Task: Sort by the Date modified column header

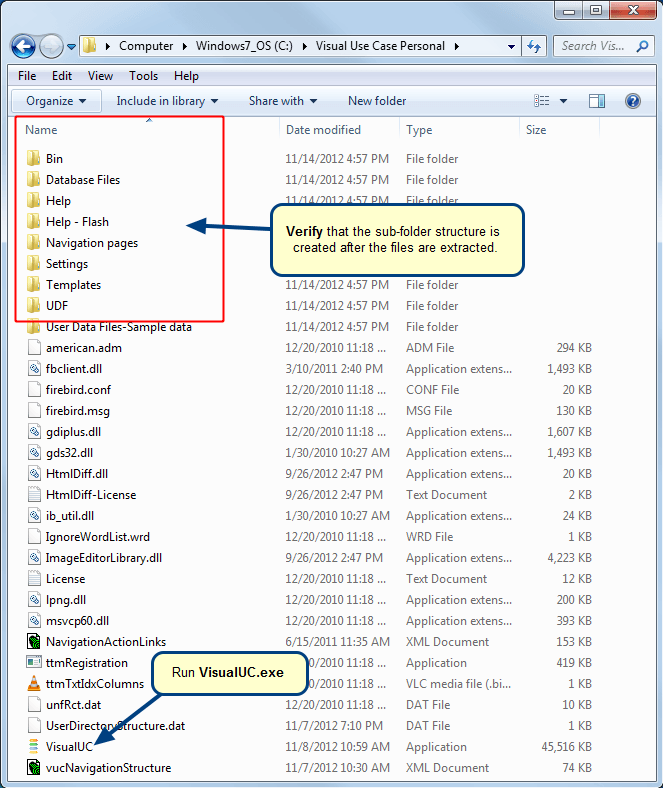Action: 323,130
